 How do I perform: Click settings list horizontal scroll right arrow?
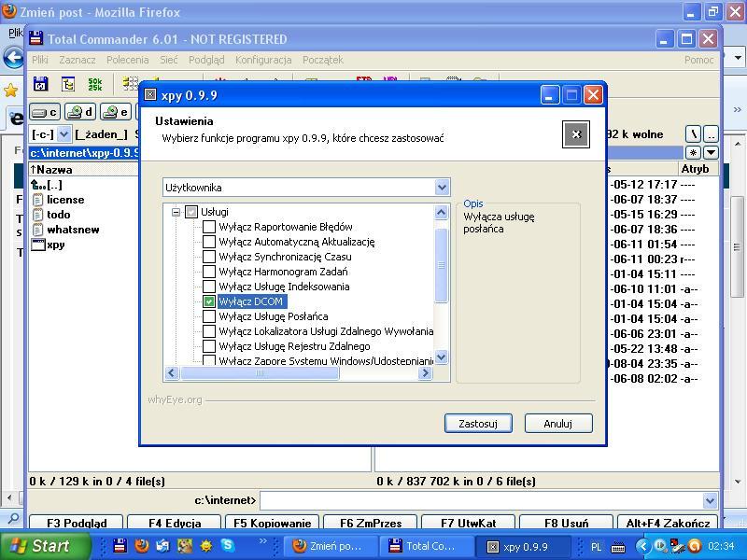tap(425, 374)
